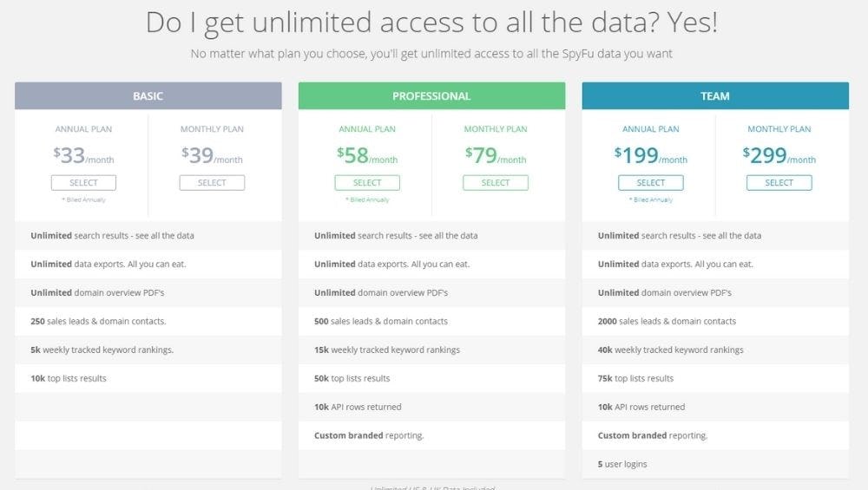The width and height of the screenshot is (868, 490).
Task: Select the Basic annual plan button
Action: coord(83,183)
